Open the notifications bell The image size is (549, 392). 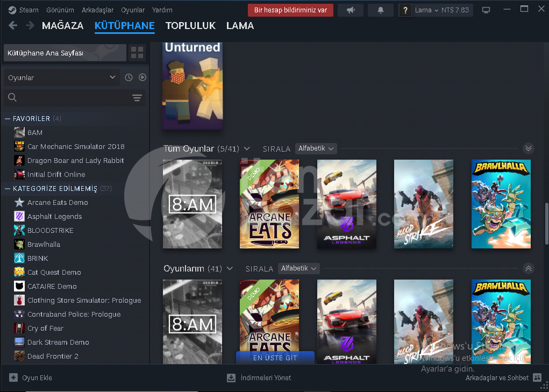381,10
